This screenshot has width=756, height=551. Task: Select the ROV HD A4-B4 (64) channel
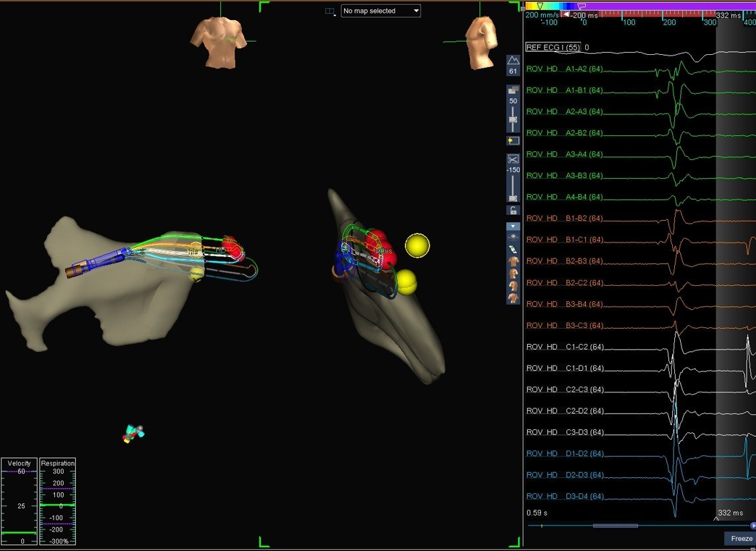point(564,197)
